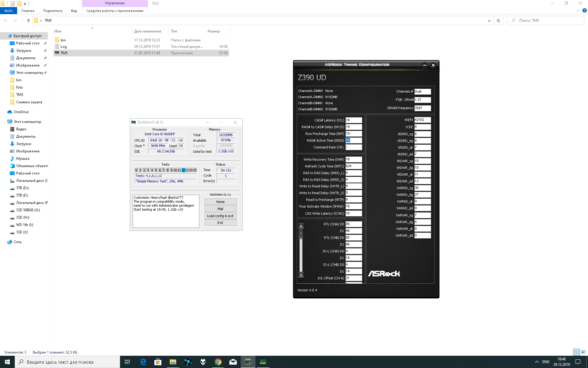Open address bar history dropdown
This screenshot has width=588, height=368.
click(489, 21)
